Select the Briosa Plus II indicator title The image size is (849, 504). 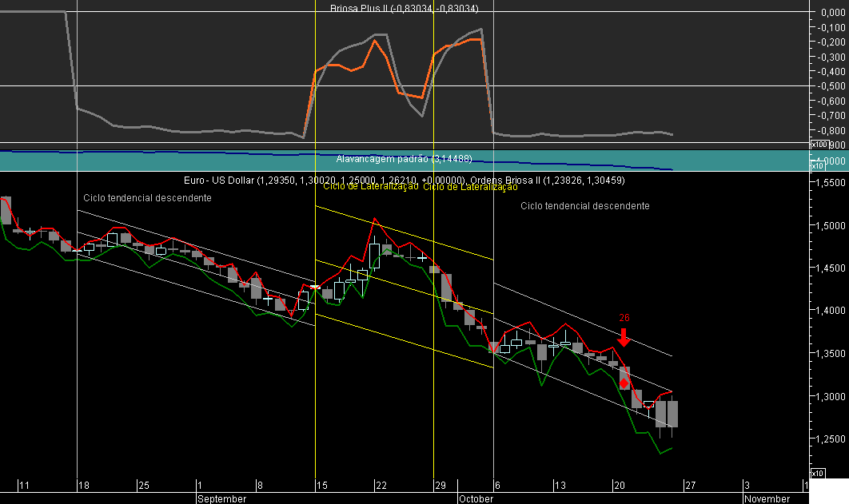click(x=404, y=8)
